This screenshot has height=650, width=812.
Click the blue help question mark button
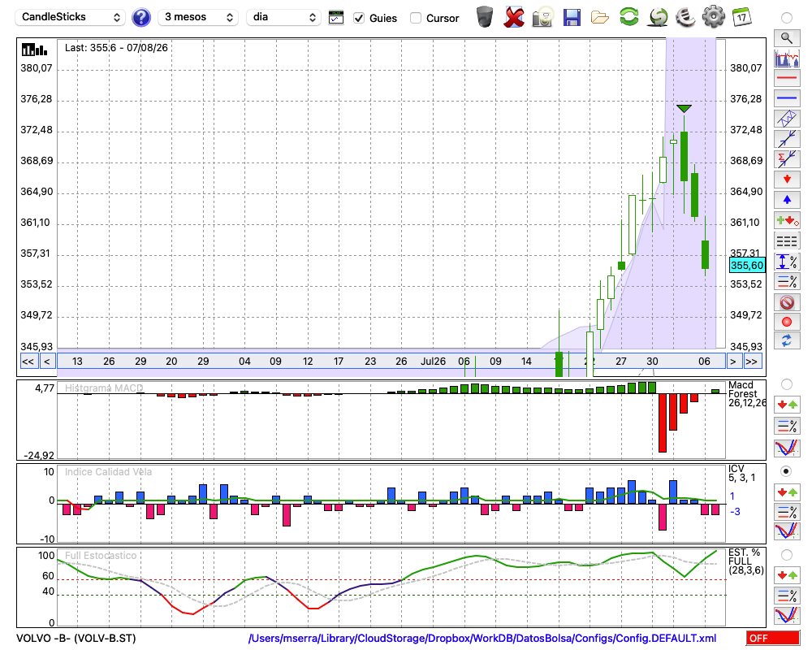coord(140,18)
